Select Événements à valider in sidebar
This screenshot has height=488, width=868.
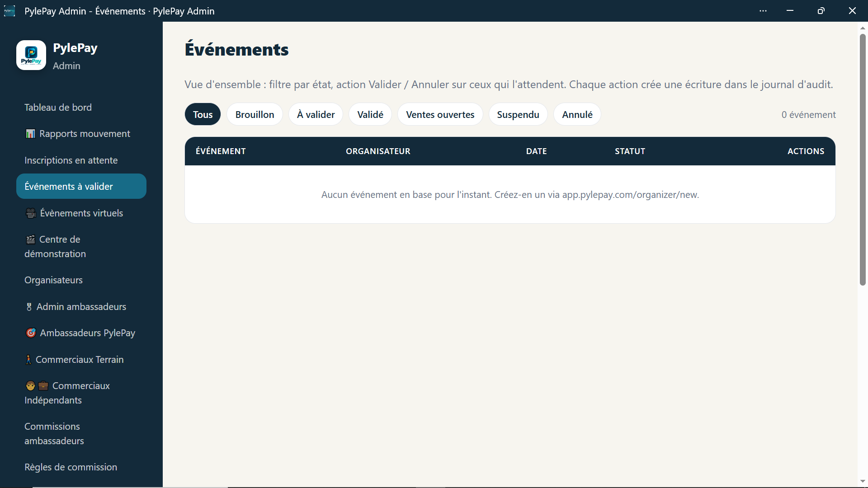click(81, 186)
